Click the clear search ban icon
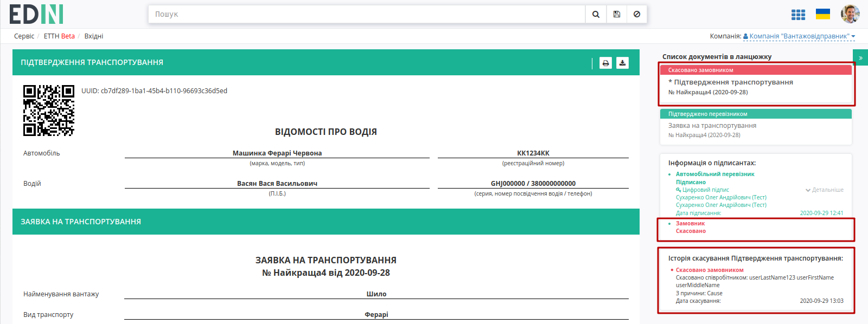868x324 pixels. (637, 14)
